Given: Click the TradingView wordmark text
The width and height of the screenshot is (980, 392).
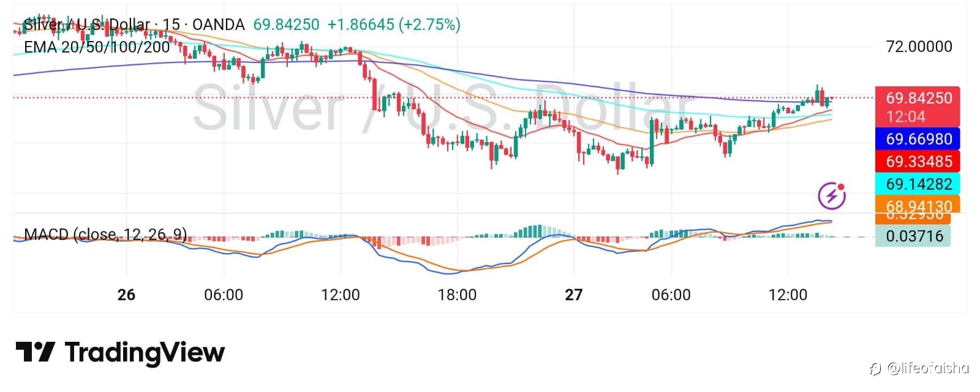Looking at the screenshot, I should (x=145, y=353).
